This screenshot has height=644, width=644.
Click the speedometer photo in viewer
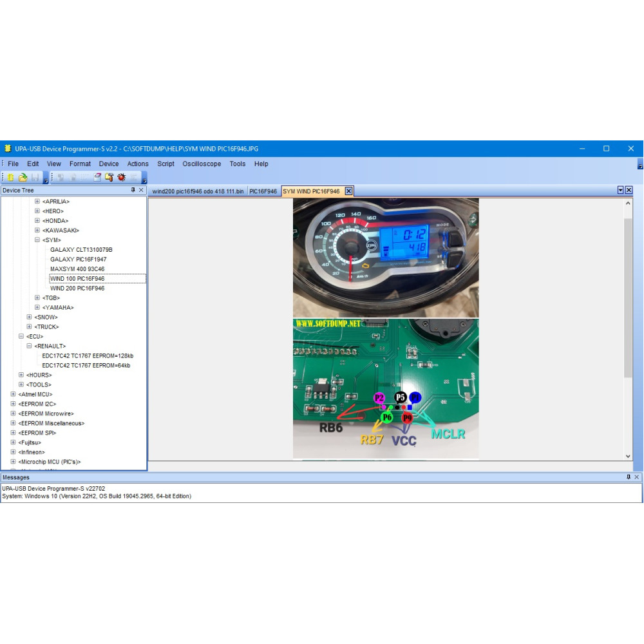[x=386, y=258]
